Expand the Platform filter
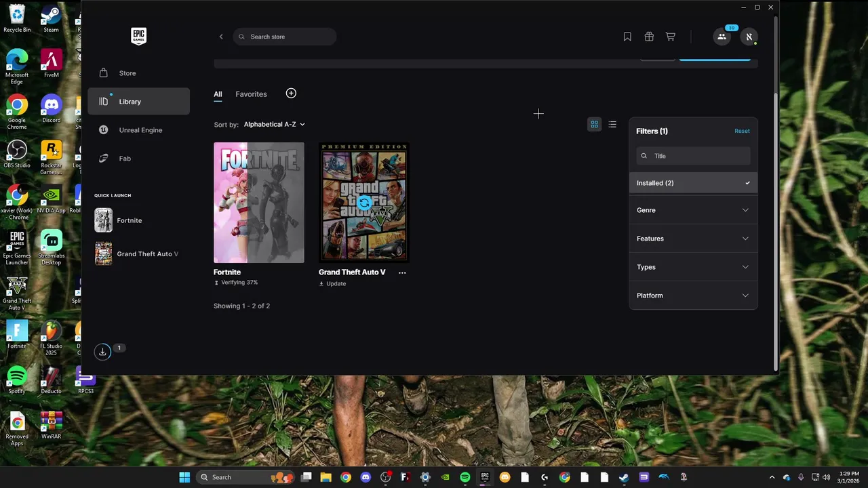This screenshot has height=488, width=868. click(693, 296)
